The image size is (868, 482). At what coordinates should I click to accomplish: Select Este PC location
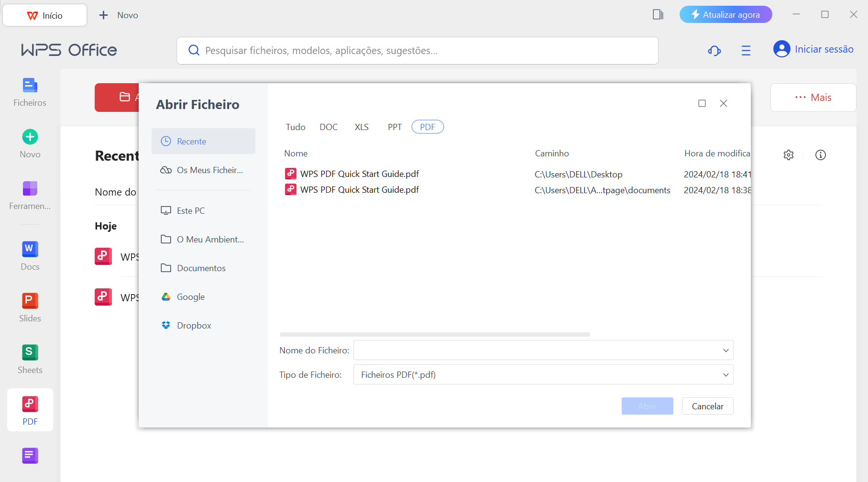point(203,210)
